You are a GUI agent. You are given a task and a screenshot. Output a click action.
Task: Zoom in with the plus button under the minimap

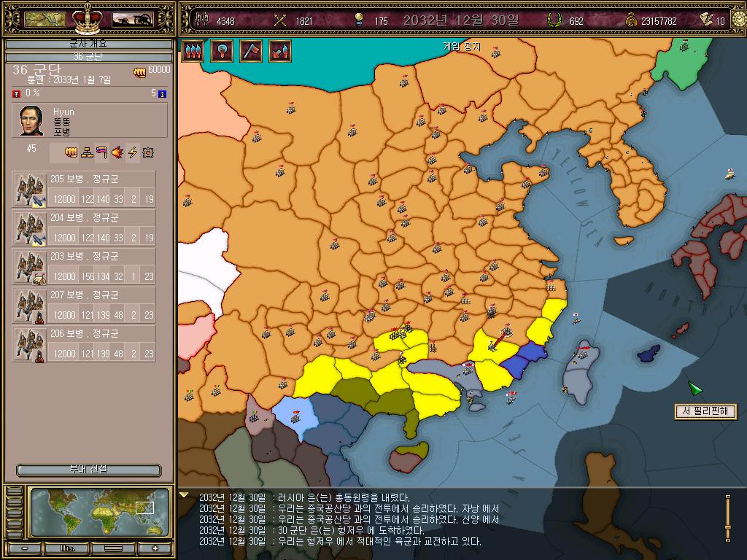(x=155, y=548)
